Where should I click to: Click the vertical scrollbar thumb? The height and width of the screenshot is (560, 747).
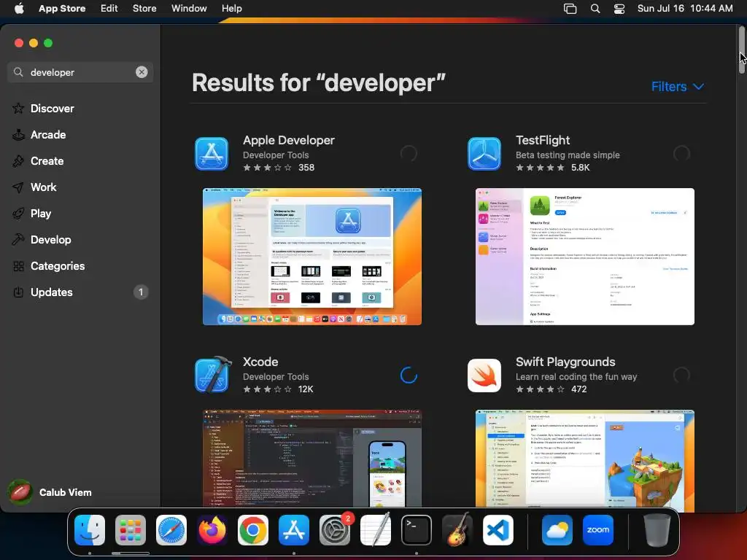(x=742, y=50)
